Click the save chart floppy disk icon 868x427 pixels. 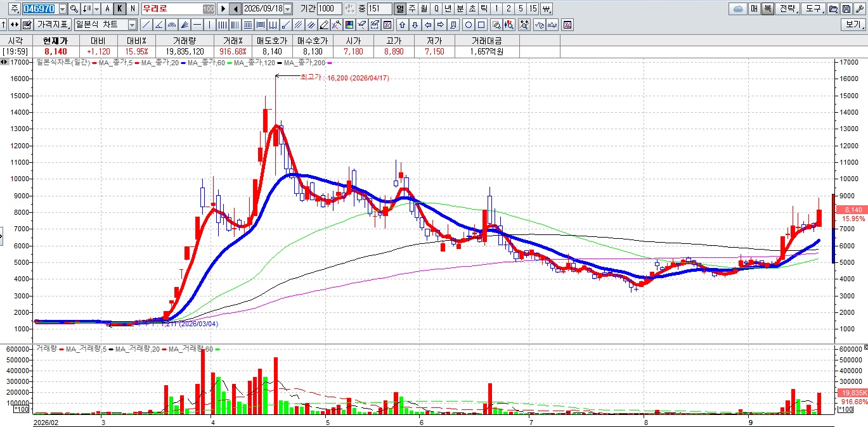tap(846, 9)
